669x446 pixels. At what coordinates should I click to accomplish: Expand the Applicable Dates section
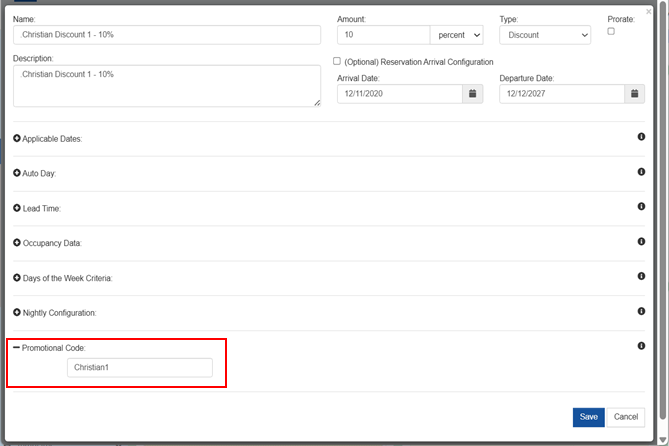pos(17,138)
